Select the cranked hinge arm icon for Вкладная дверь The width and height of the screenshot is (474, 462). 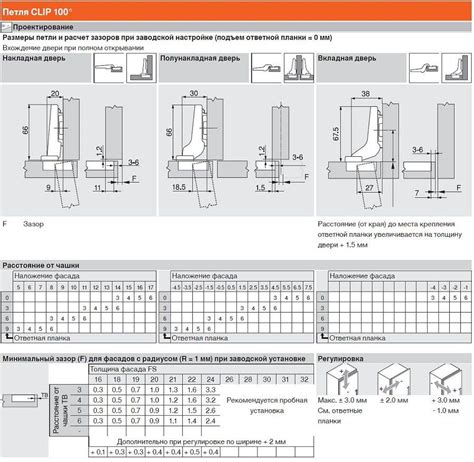click(424, 68)
